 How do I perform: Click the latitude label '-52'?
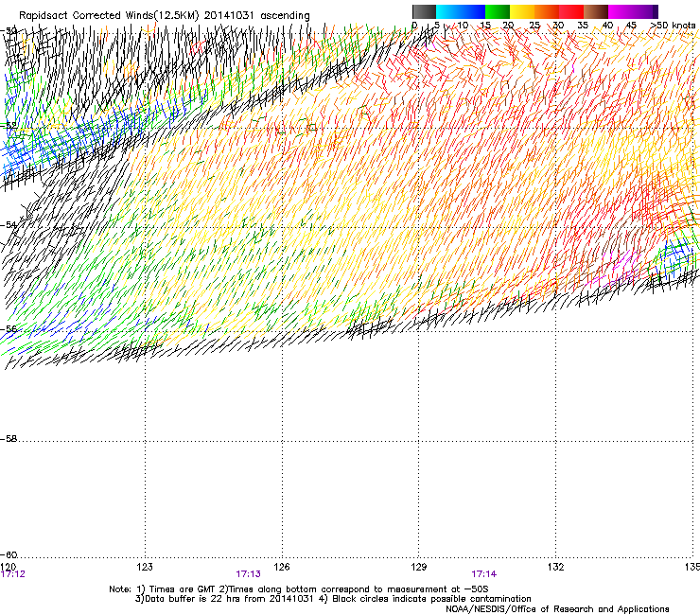(9, 126)
